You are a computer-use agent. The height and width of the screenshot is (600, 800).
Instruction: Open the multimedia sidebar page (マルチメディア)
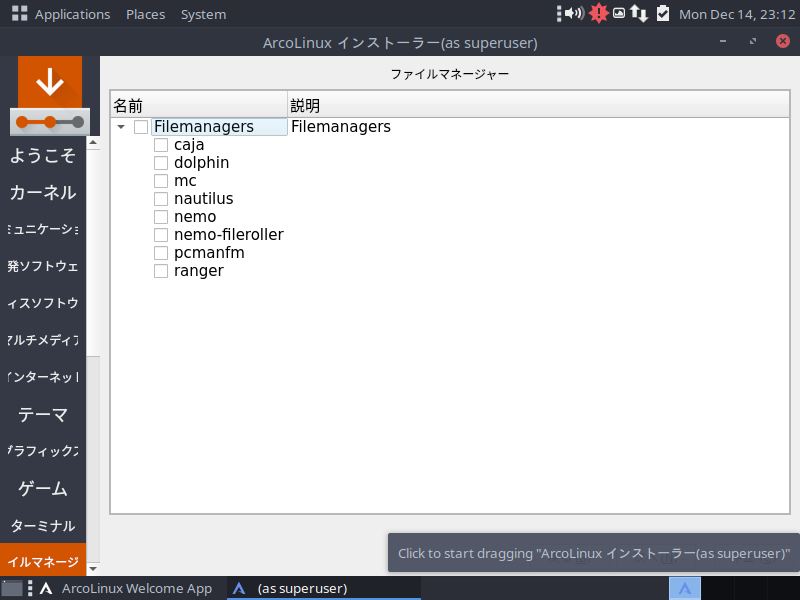(x=43, y=340)
